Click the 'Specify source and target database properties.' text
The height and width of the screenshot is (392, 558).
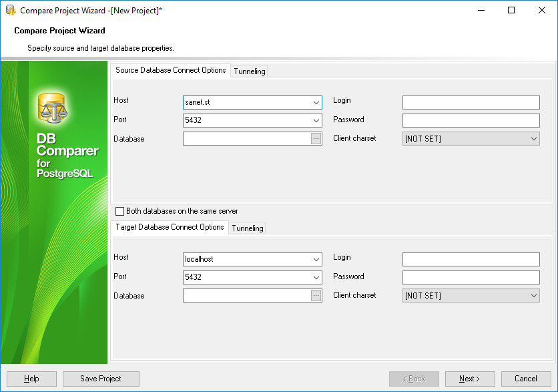point(101,48)
